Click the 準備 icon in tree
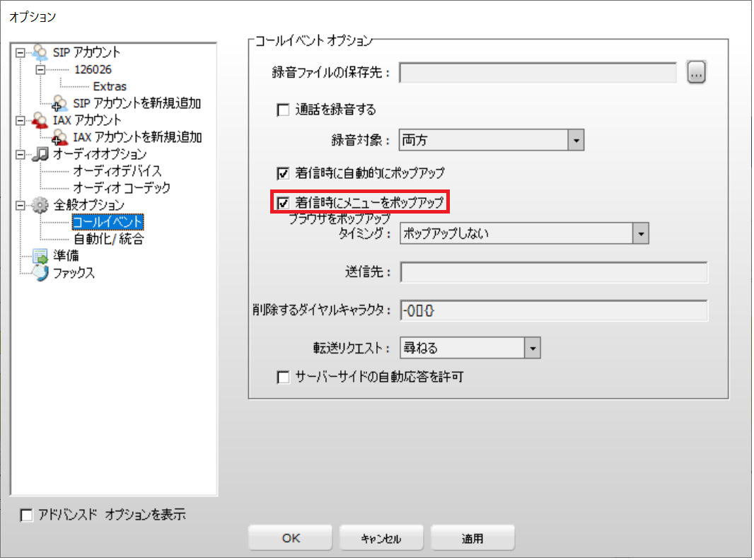Viewport: 754px width, 560px height. 40,256
